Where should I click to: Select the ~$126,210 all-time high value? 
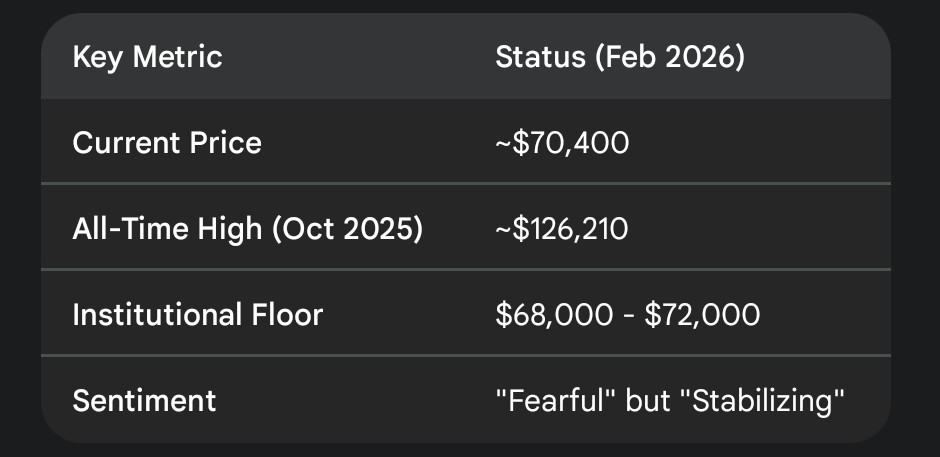tap(562, 229)
